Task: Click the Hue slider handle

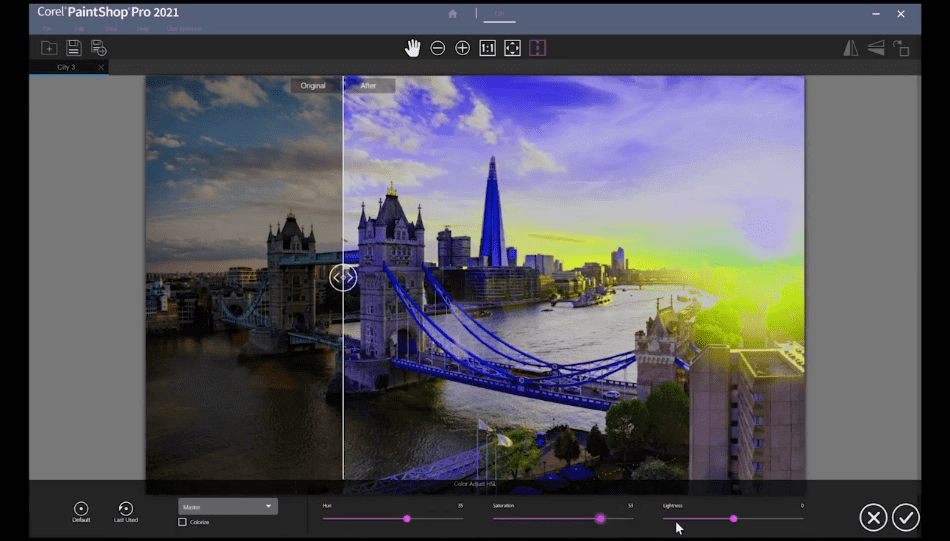Action: pos(407,519)
